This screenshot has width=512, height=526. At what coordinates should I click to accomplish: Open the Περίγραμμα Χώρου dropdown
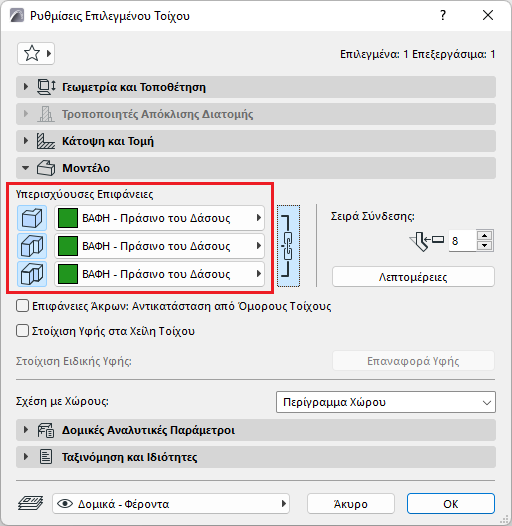386,402
